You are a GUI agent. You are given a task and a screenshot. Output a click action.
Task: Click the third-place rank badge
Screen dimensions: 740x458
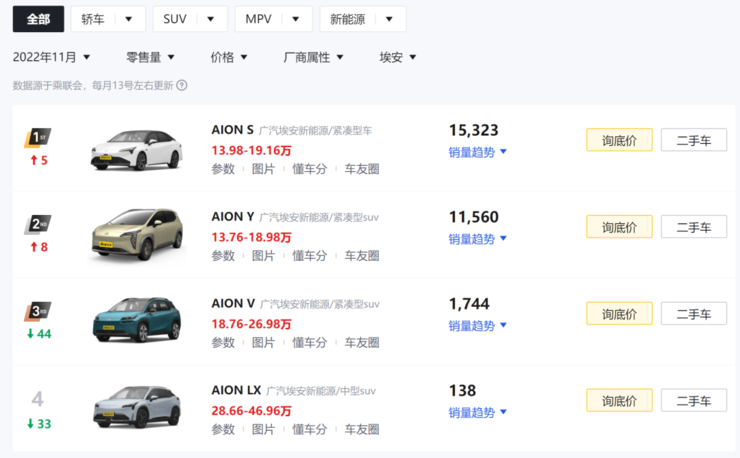click(38, 311)
